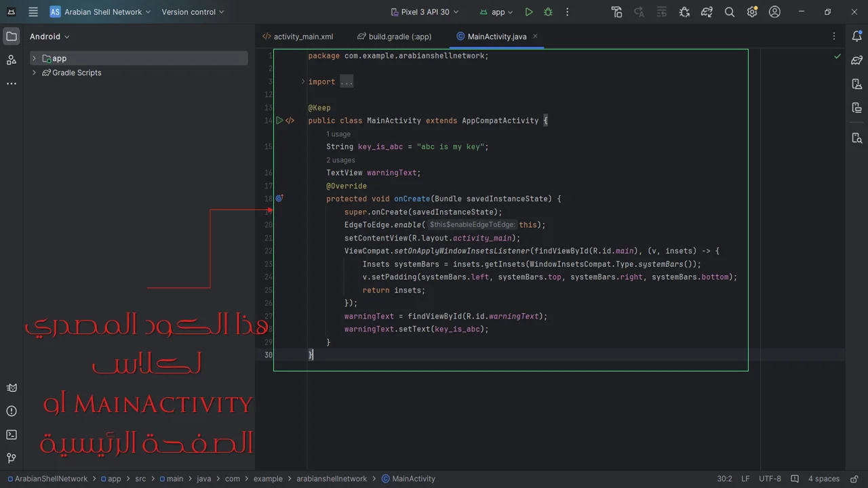Toggle read-only lock in status bar
Viewport: 868px width, 488px height.
(x=853, y=479)
